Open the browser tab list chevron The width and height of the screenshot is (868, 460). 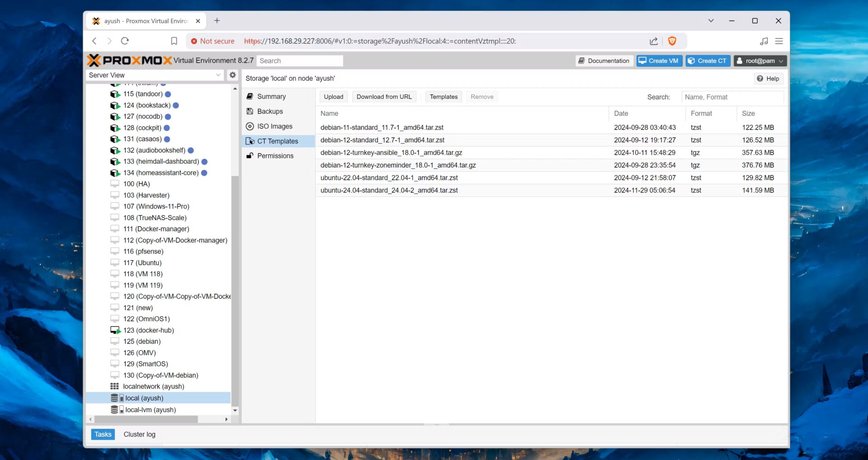pyautogui.click(x=711, y=21)
